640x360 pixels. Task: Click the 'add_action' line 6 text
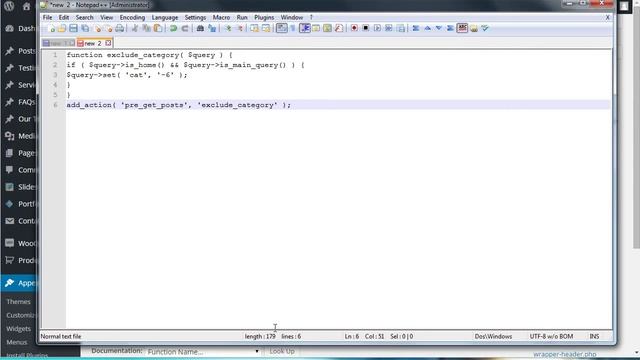(179, 105)
